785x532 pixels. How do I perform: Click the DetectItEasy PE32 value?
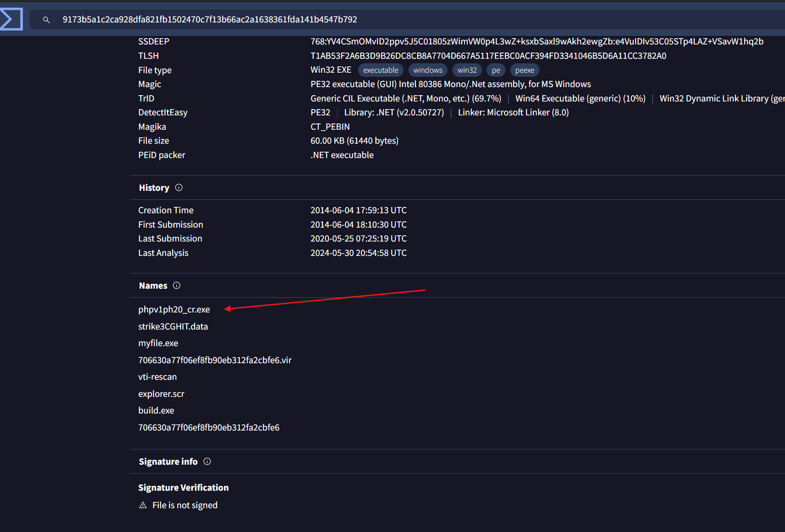(x=320, y=112)
